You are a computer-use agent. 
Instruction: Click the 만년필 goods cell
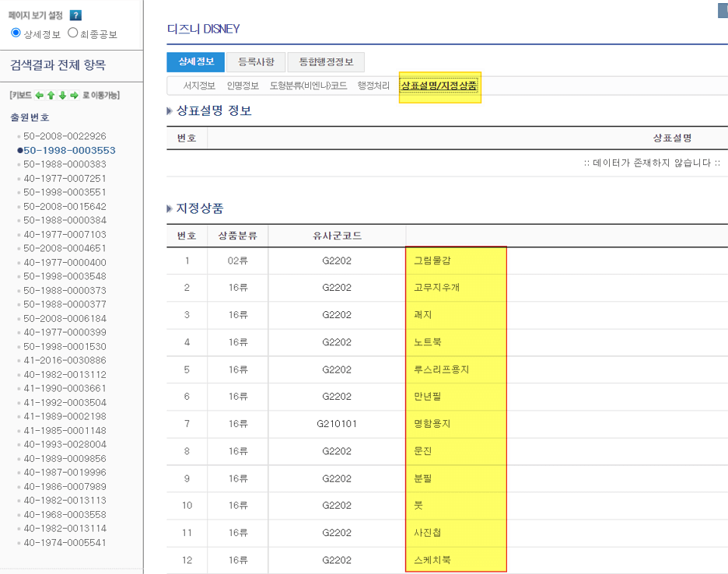(427, 397)
